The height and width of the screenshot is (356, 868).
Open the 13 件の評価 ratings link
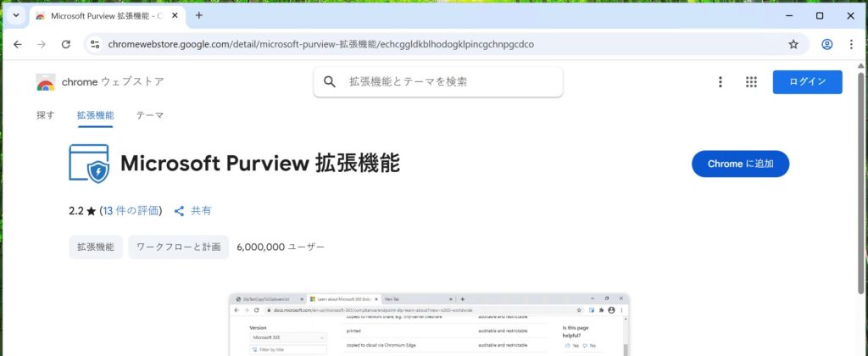(x=131, y=211)
